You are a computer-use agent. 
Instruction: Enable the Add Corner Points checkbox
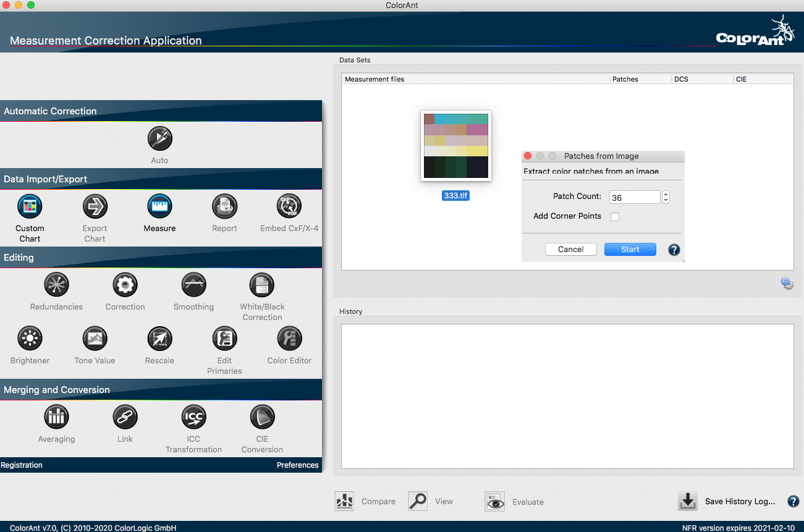615,216
